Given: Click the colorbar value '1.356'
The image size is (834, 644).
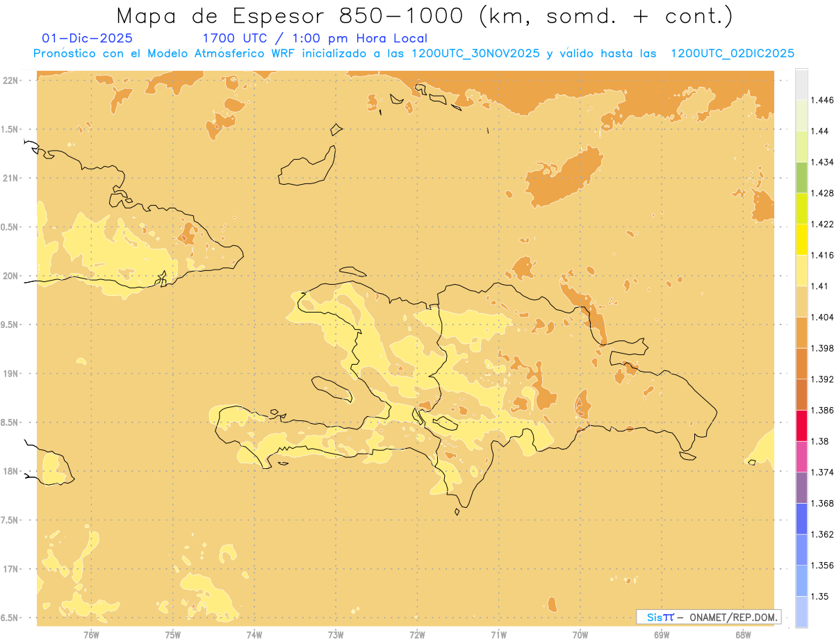Looking at the screenshot, I should tap(822, 565).
